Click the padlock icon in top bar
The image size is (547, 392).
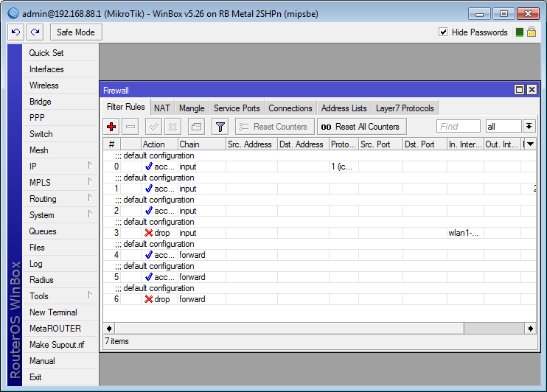tap(532, 32)
